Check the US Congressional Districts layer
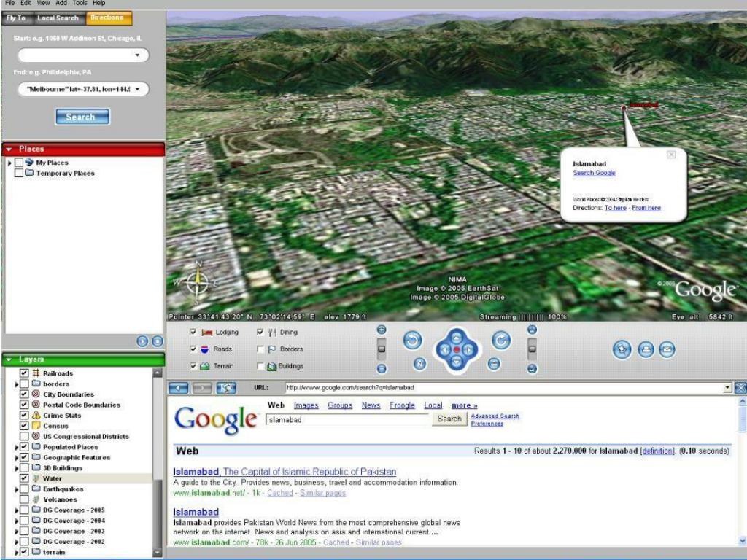 (24, 436)
